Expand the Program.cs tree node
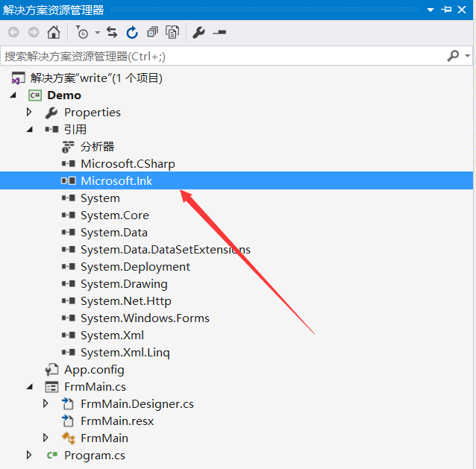 pos(29,455)
